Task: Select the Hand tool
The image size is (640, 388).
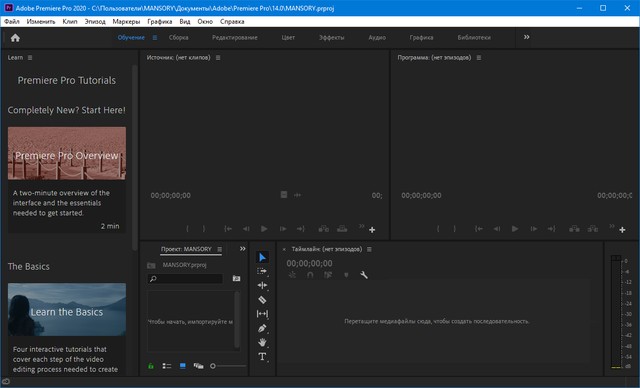Action: click(262, 342)
